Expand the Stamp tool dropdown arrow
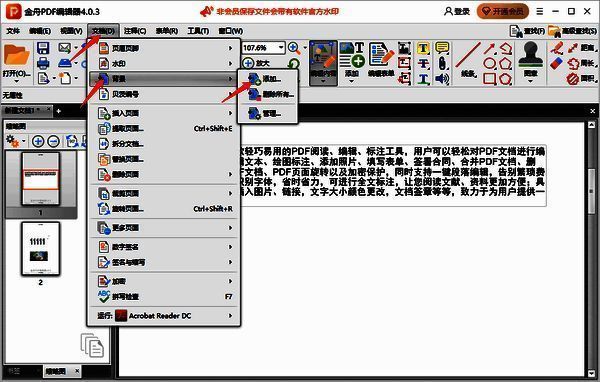This screenshot has width=600, height=382. [x=530, y=81]
